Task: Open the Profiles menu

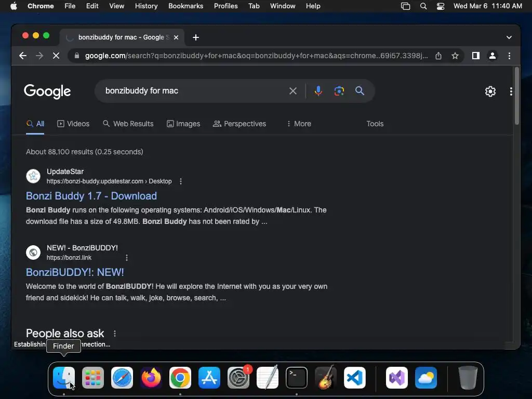Action: [225, 6]
